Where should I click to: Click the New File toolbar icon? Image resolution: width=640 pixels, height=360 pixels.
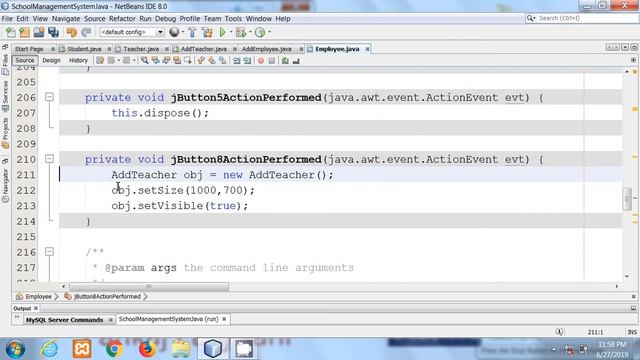tap(11, 32)
